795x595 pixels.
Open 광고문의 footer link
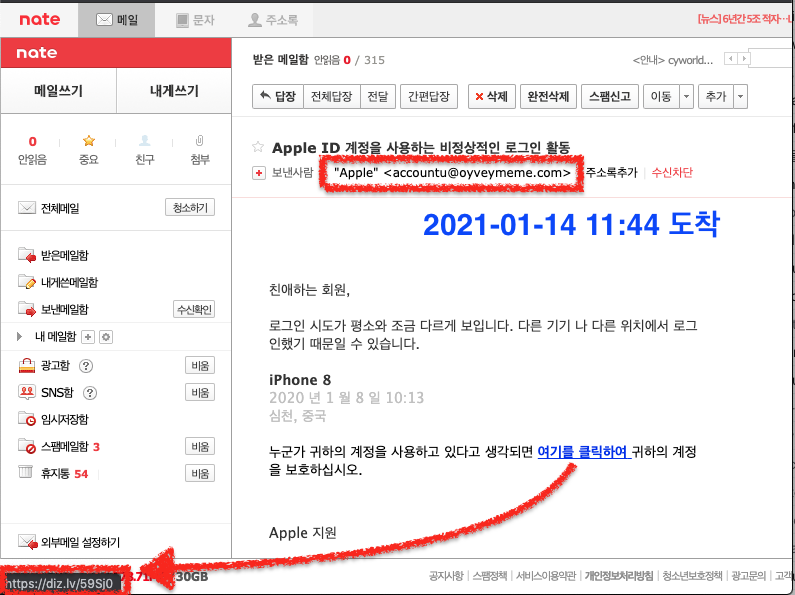[x=748, y=576]
